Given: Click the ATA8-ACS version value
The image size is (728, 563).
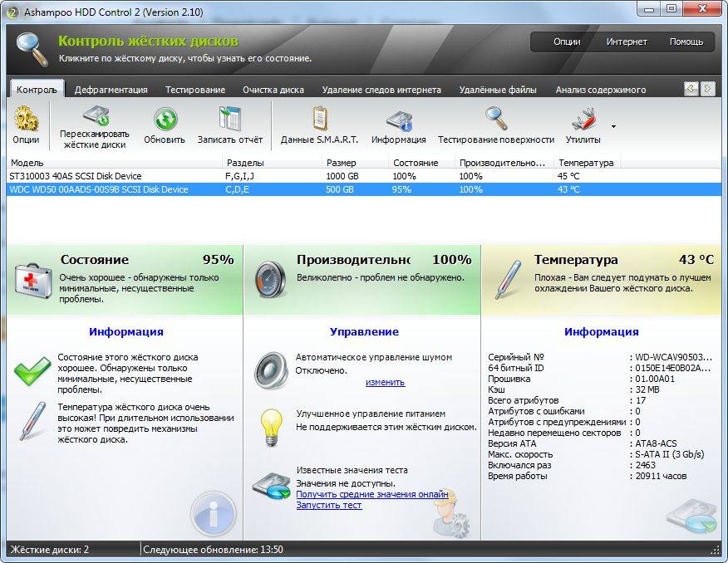Looking at the screenshot, I should click(x=656, y=443).
